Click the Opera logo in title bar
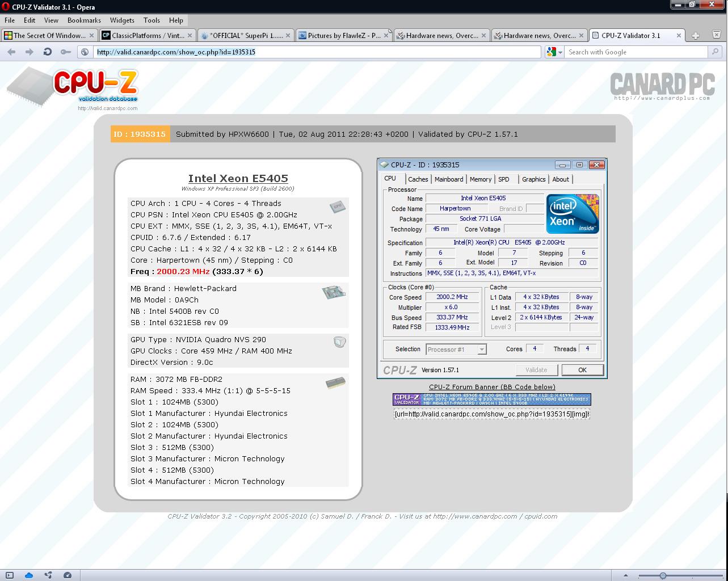 pos(6,7)
